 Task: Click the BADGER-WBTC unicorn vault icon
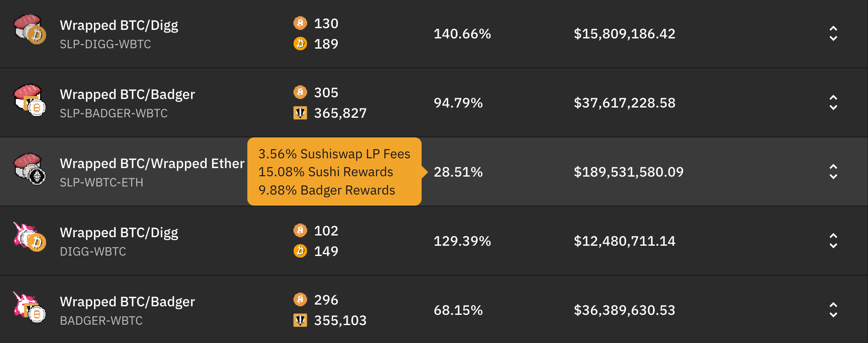click(x=29, y=307)
